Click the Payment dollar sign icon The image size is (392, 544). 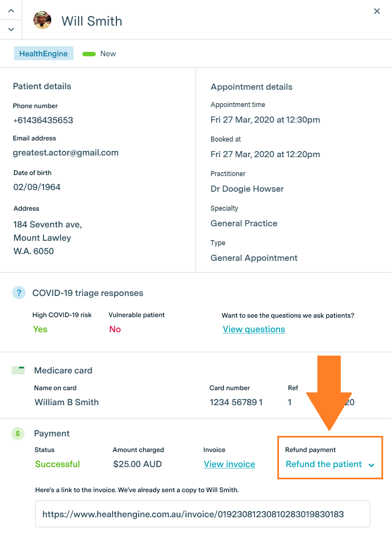pos(18,433)
